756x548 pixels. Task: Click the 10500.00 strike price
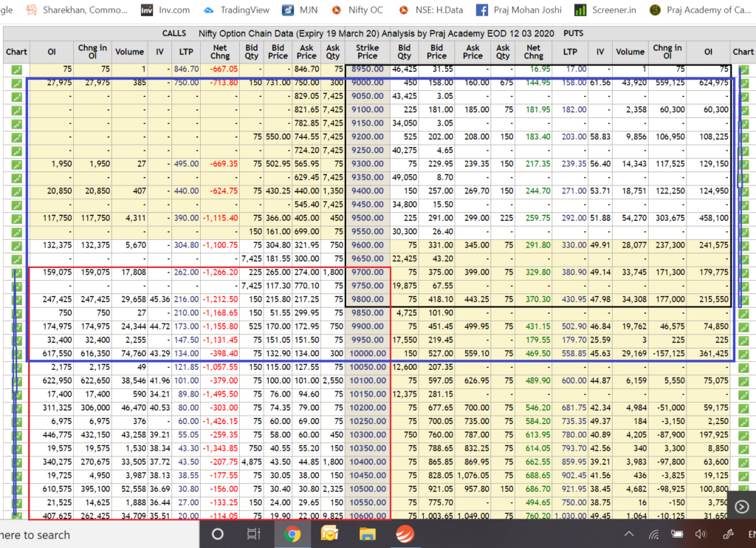pos(368,489)
